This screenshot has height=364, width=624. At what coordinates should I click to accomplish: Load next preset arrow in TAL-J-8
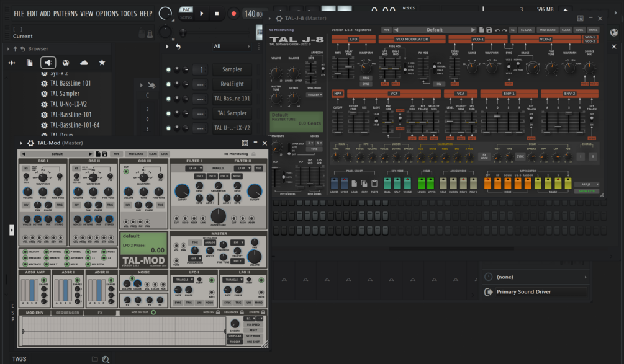[x=473, y=30]
